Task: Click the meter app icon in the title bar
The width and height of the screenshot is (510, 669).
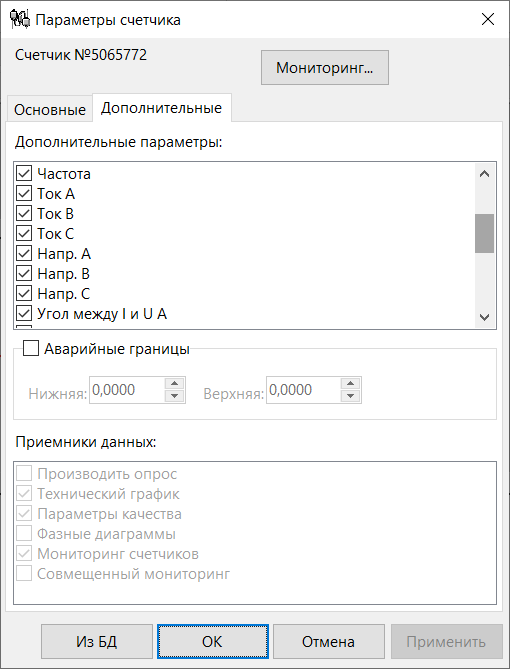Action: [x=20, y=20]
